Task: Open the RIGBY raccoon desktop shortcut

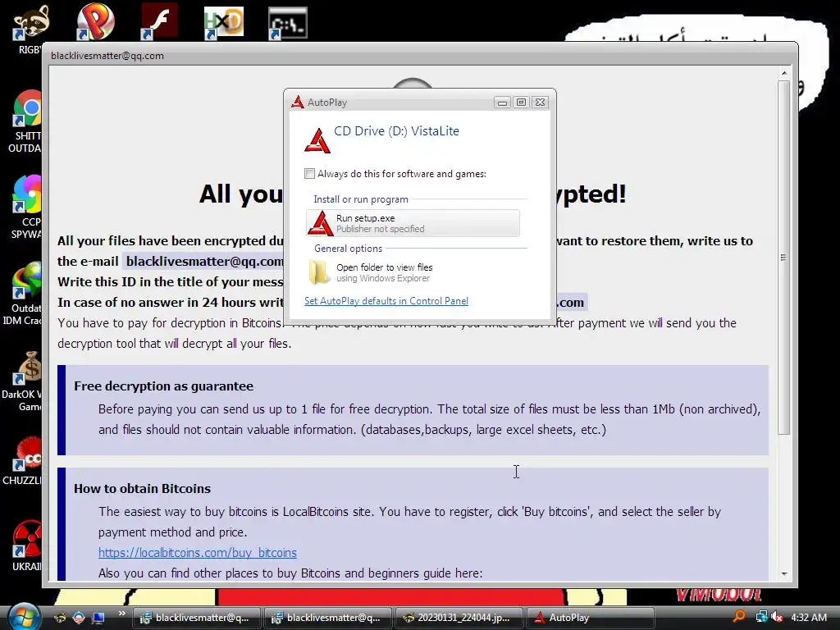Action: click(x=30, y=28)
